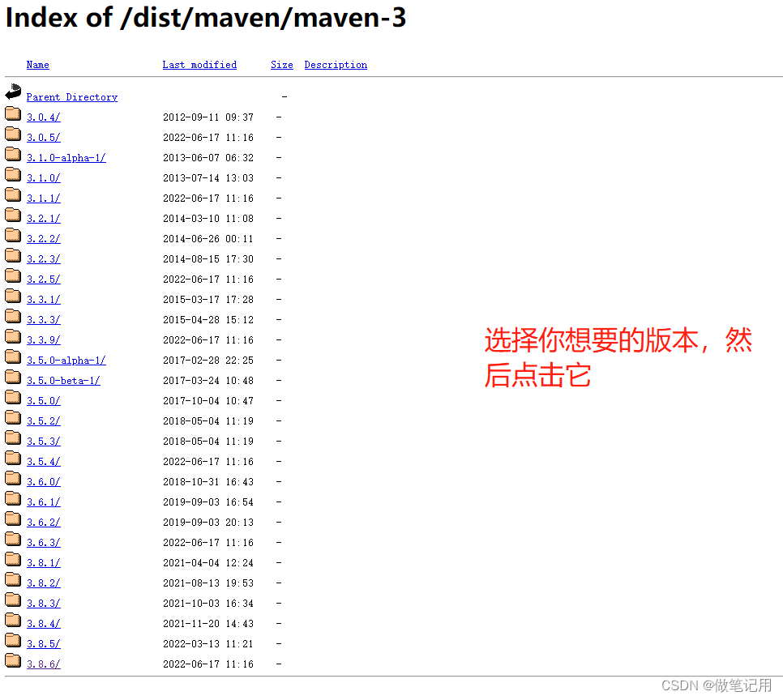The image size is (783, 700).
Task: Open the 3.8.1/ version link
Action: point(44,563)
